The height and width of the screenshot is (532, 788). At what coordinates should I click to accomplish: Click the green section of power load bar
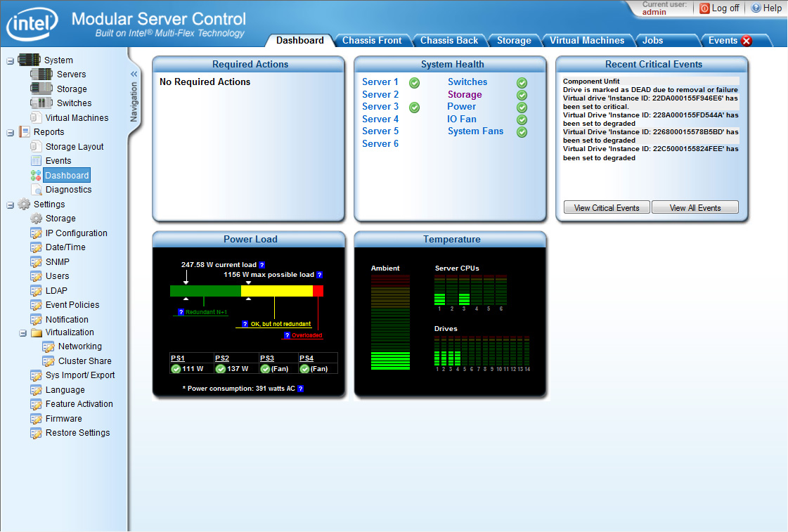[205, 291]
